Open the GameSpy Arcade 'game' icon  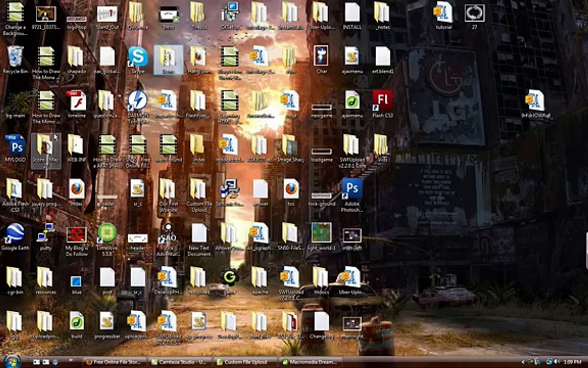click(x=230, y=281)
